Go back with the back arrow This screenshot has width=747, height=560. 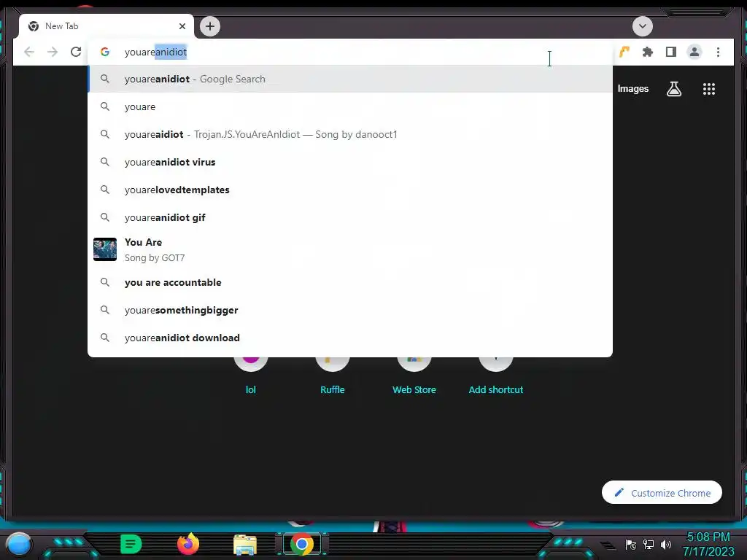pyautogui.click(x=29, y=52)
